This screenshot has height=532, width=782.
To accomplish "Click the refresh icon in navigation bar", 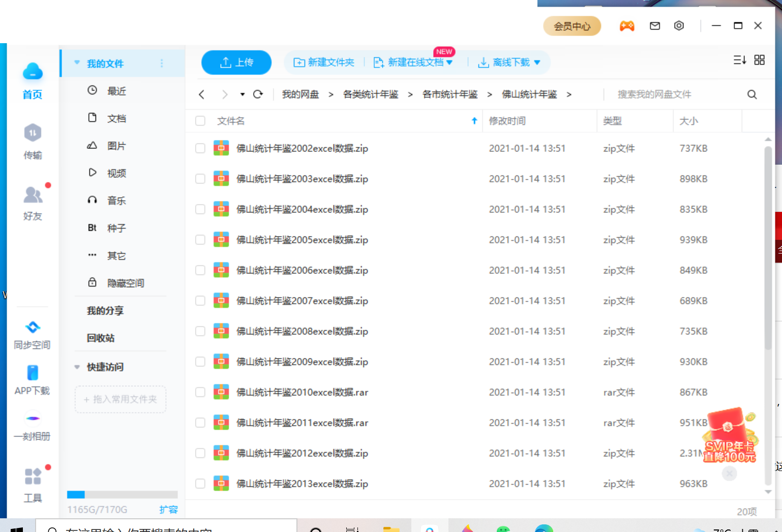I will click(x=258, y=94).
